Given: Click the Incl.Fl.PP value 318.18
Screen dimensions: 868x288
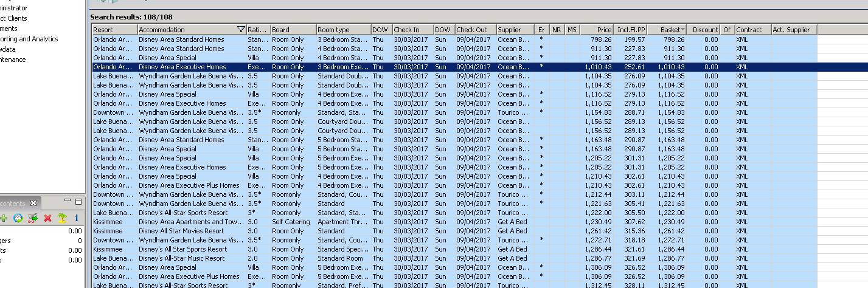Looking at the screenshot, I should click(x=634, y=240).
